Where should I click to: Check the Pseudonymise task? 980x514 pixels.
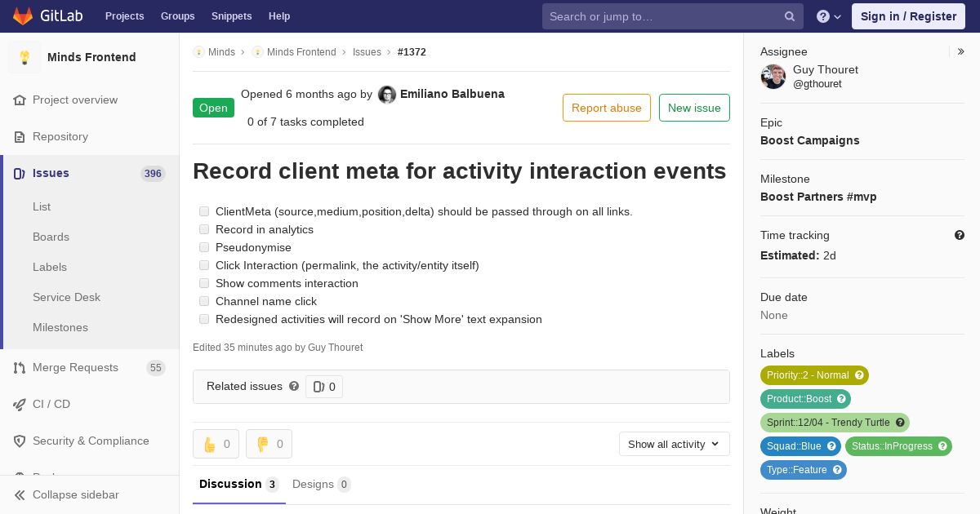(x=204, y=247)
